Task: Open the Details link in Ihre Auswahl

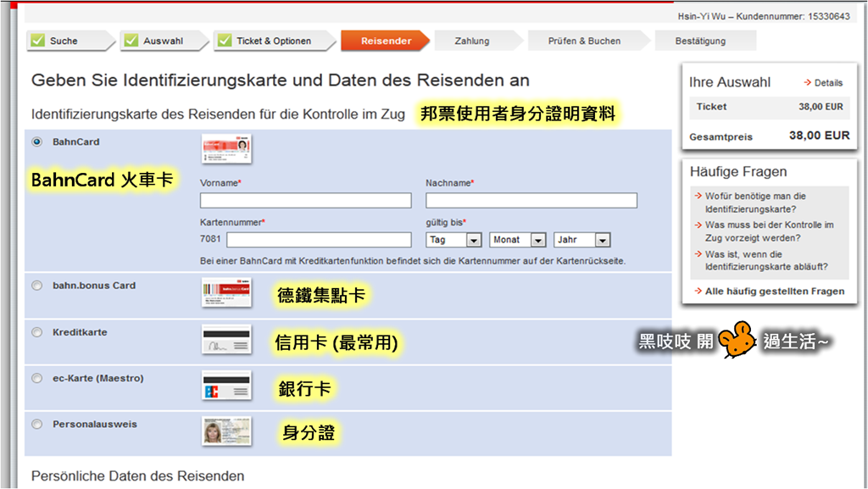Action: pyautogui.click(x=826, y=83)
